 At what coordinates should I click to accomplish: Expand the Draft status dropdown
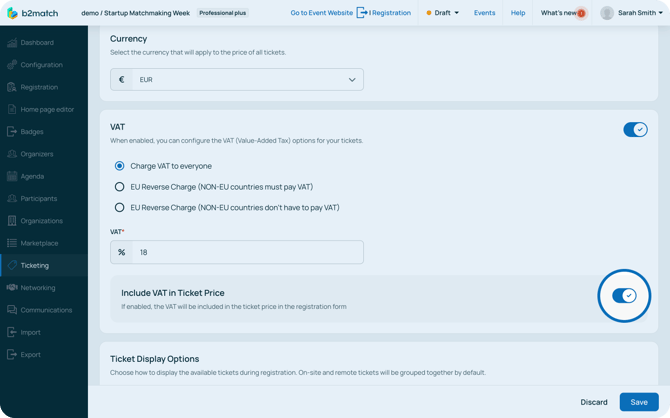point(443,13)
